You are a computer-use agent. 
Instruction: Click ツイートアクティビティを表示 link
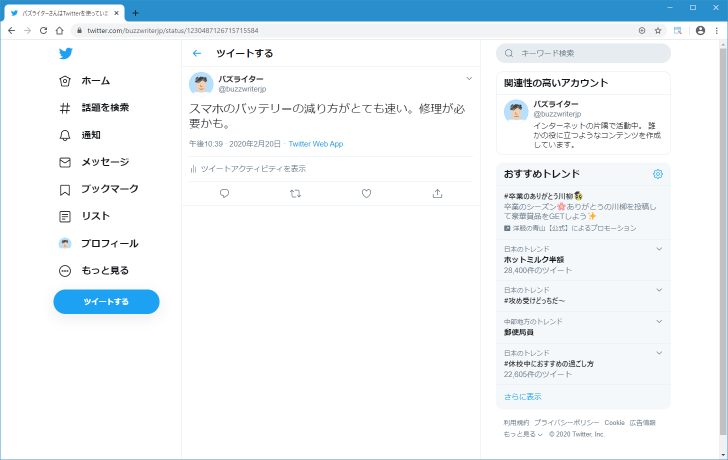[253, 168]
